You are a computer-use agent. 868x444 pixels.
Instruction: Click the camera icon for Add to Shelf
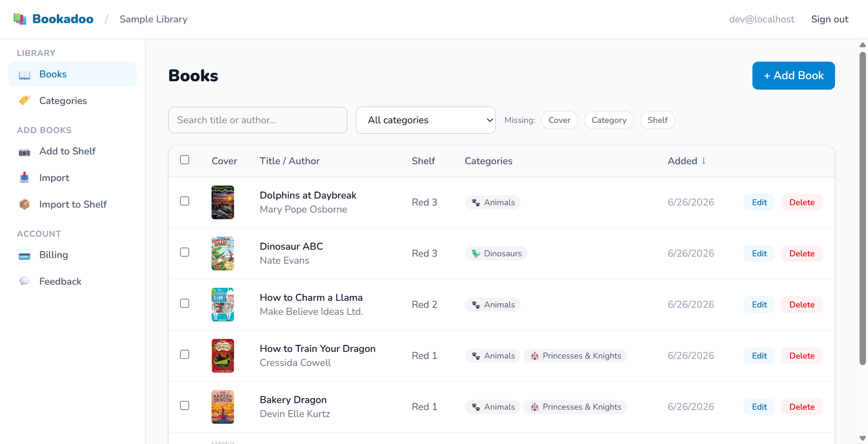(25, 152)
